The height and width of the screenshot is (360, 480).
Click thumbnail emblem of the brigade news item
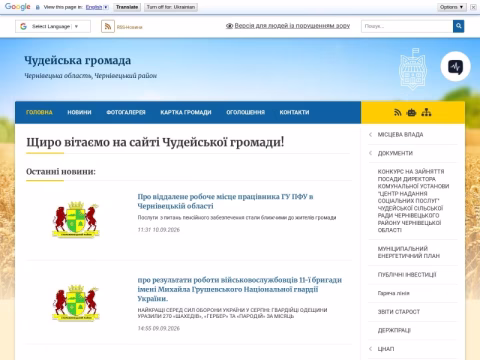pos(76,302)
